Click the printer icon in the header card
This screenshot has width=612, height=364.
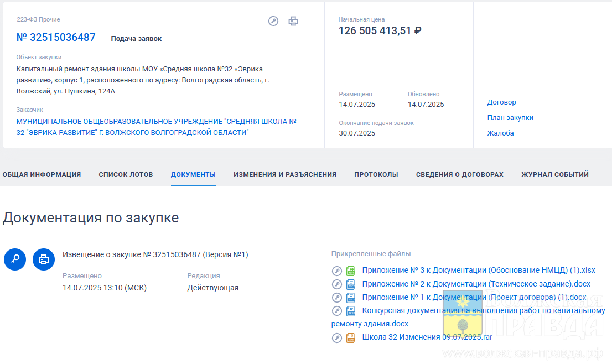293,21
